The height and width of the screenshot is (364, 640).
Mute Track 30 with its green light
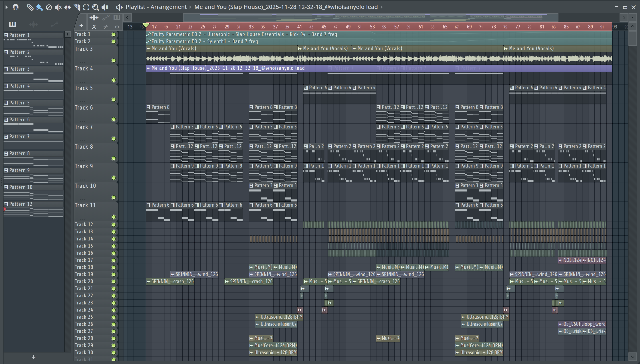[x=114, y=353]
